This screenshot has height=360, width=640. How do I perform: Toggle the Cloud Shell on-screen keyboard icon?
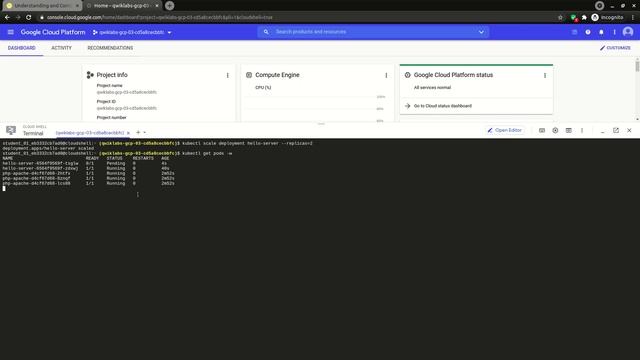coord(542,130)
